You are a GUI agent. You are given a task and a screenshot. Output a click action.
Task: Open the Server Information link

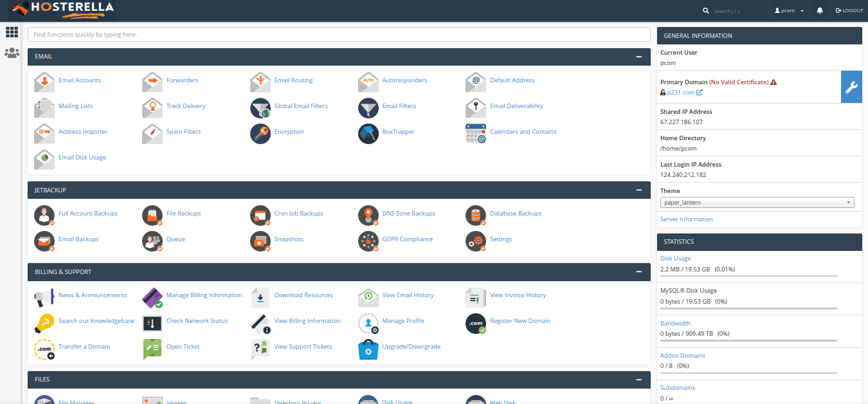(x=686, y=219)
